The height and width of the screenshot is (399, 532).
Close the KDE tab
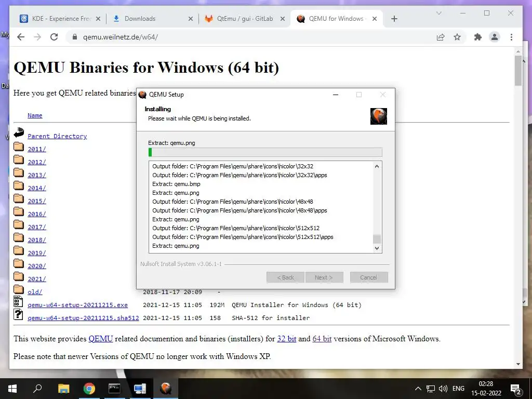tap(98, 19)
